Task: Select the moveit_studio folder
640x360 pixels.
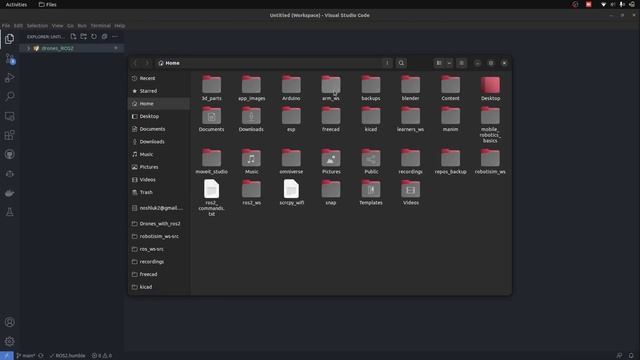Action: click(x=211, y=161)
